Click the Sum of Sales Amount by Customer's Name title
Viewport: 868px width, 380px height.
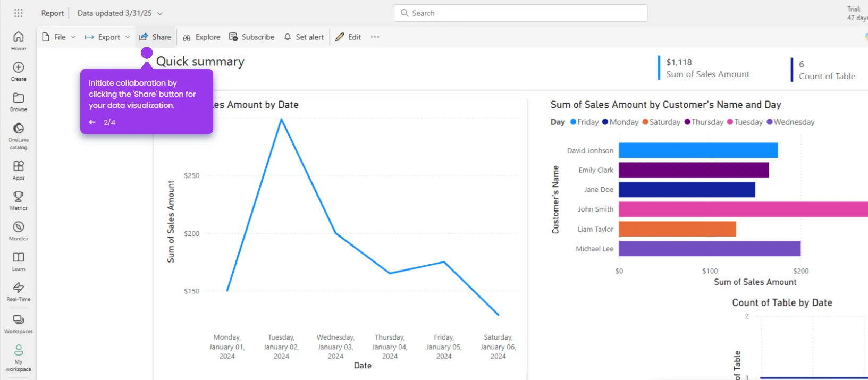(x=665, y=105)
